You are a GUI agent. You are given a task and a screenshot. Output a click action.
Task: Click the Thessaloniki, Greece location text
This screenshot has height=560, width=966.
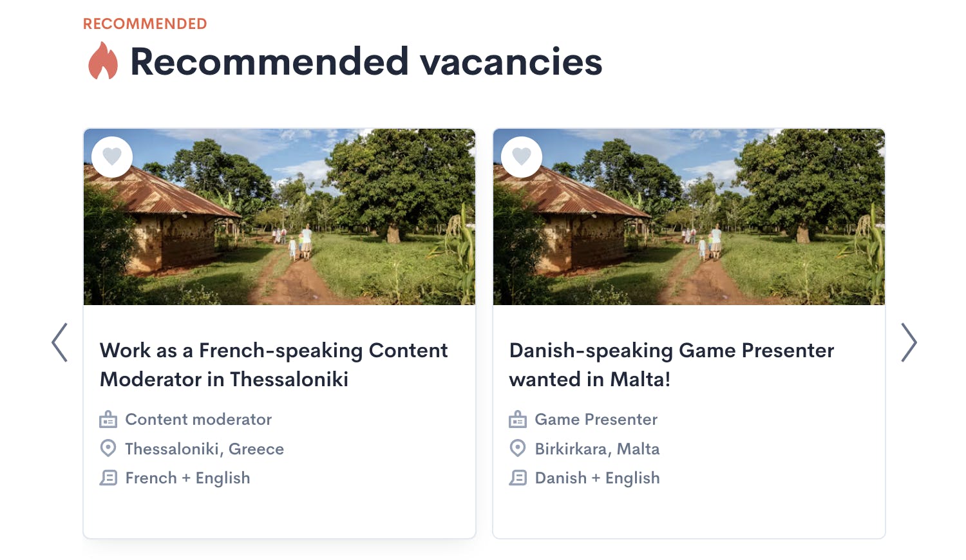click(204, 449)
